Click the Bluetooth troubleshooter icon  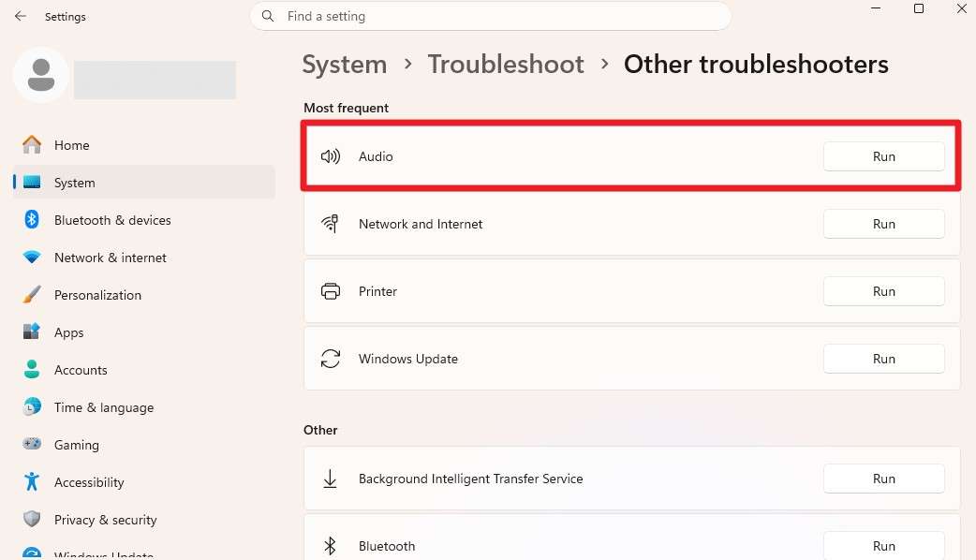[x=331, y=546]
